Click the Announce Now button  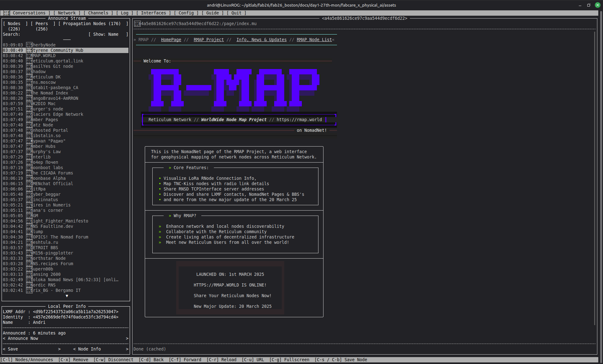[66, 338]
